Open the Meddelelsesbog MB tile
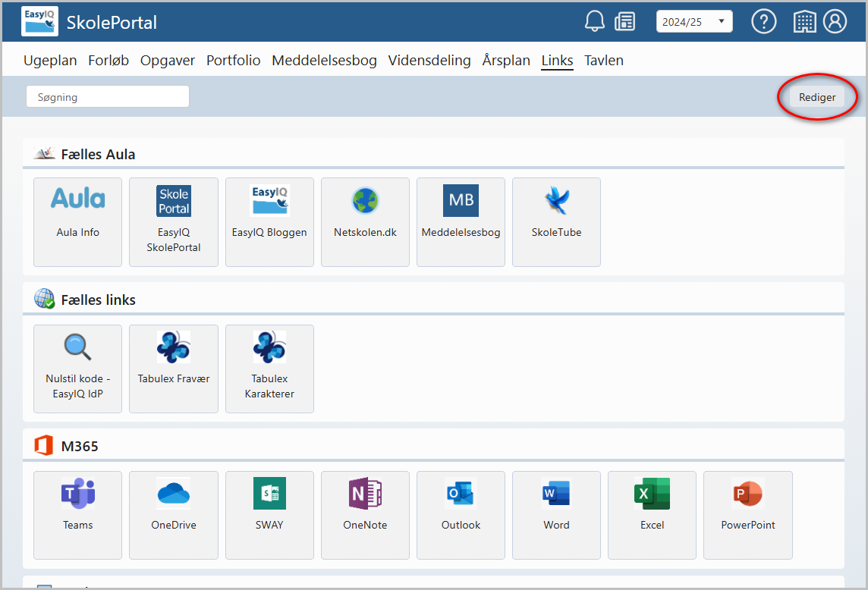Image resolution: width=868 pixels, height=590 pixels. coord(461,222)
